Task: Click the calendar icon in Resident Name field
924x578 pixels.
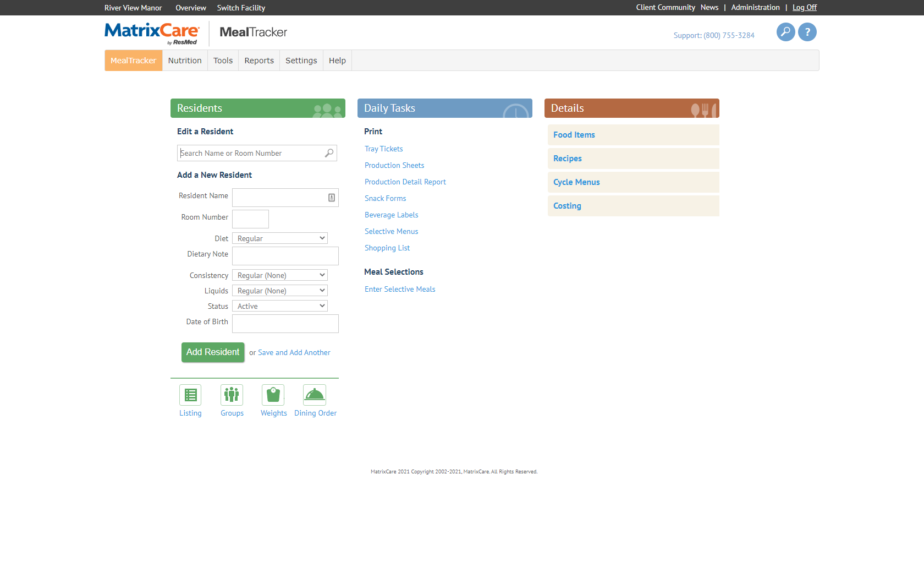Action: click(x=331, y=197)
